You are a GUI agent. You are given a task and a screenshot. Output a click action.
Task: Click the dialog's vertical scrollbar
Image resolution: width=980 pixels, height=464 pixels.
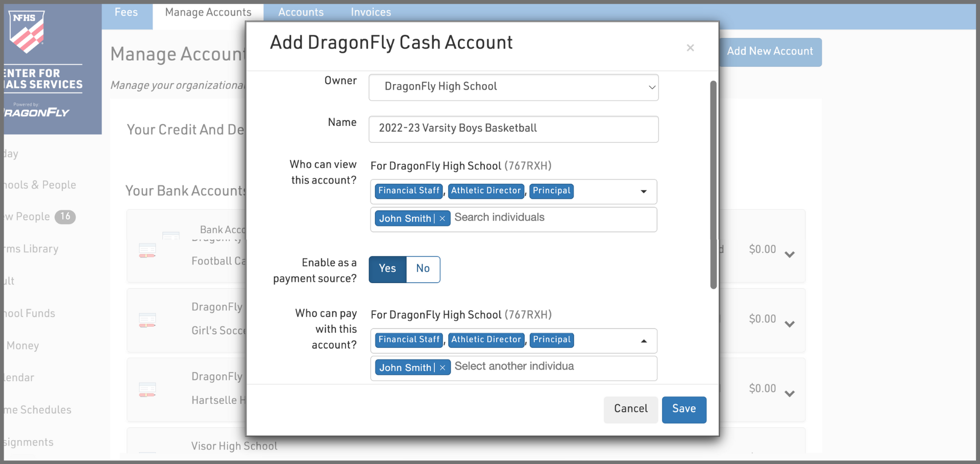[713, 184]
